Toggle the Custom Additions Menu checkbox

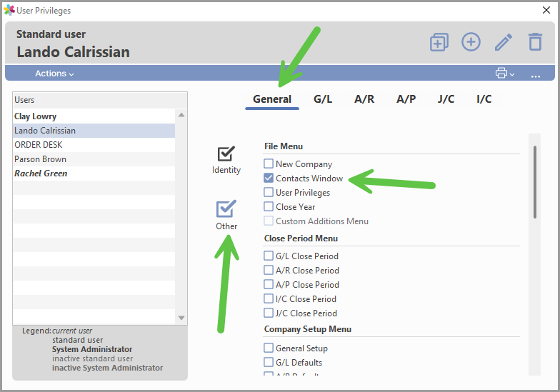point(269,221)
